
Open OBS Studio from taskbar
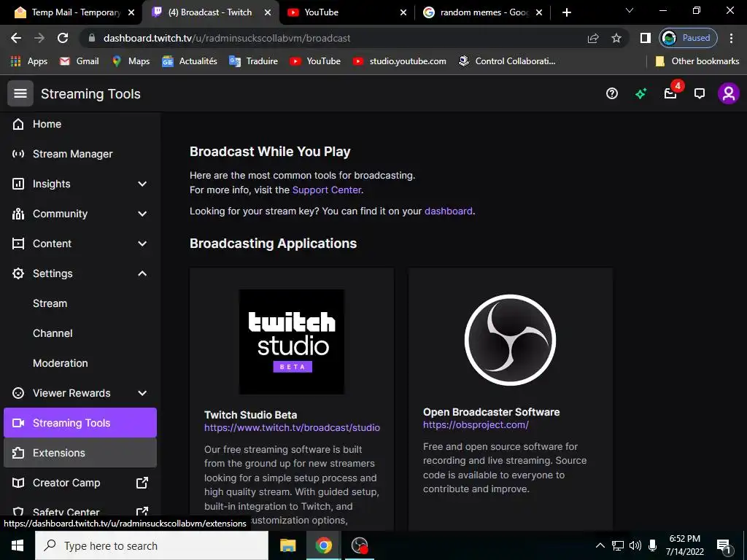[x=360, y=545]
